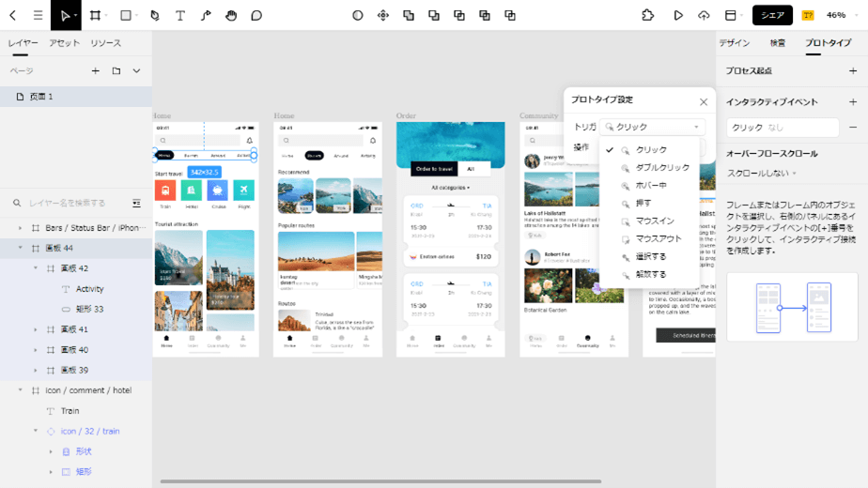This screenshot has height=488, width=868.
Task: Expand the 画板 39 layer
Action: coord(36,370)
